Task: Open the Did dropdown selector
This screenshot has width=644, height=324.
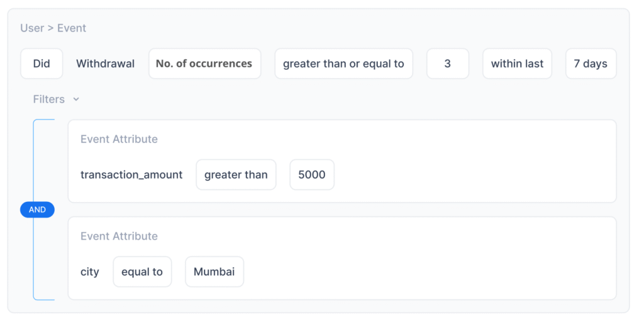Action: pos(42,64)
